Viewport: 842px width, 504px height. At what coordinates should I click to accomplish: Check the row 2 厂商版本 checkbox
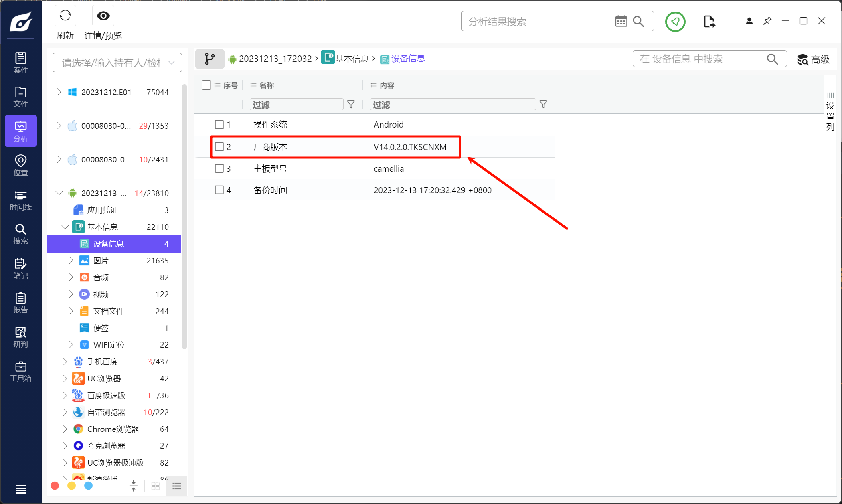(x=219, y=147)
